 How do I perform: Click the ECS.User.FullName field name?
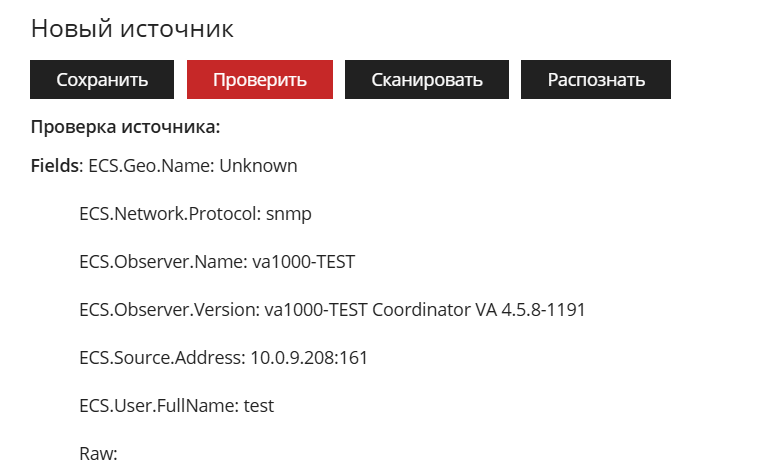(159, 406)
